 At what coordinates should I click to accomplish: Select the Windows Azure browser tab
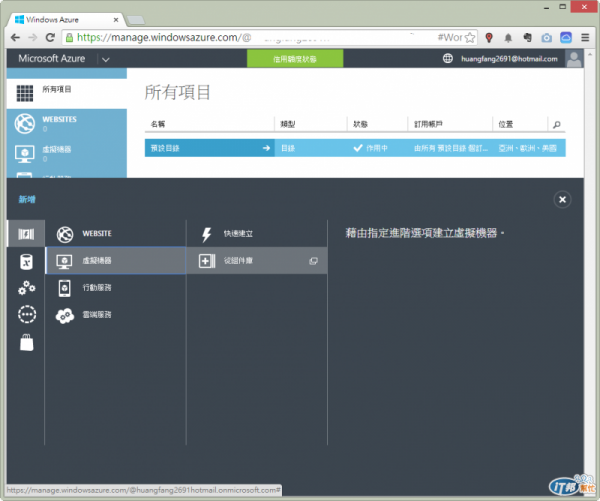pos(64,20)
